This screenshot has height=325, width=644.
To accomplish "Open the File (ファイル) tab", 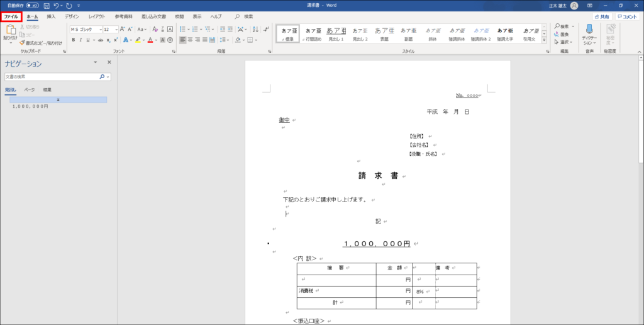I will pyautogui.click(x=11, y=17).
